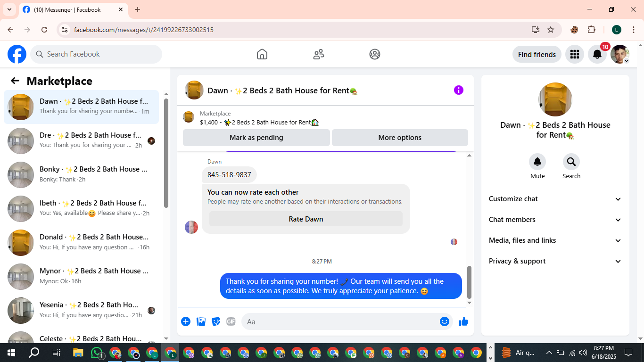Go back using the Marketplace back arrow
Screen dimensions: 644x362
tap(15, 81)
